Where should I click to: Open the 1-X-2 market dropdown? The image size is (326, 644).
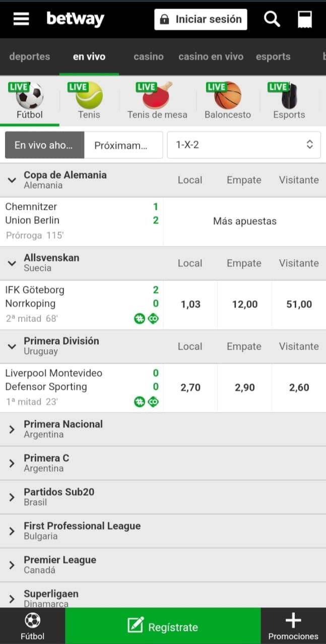244,145
